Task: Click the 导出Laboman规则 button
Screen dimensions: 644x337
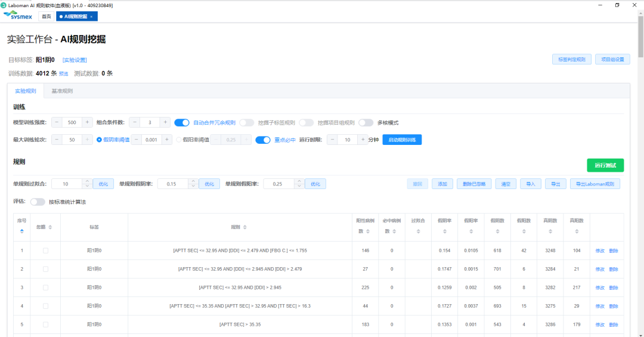Action: pos(595,184)
